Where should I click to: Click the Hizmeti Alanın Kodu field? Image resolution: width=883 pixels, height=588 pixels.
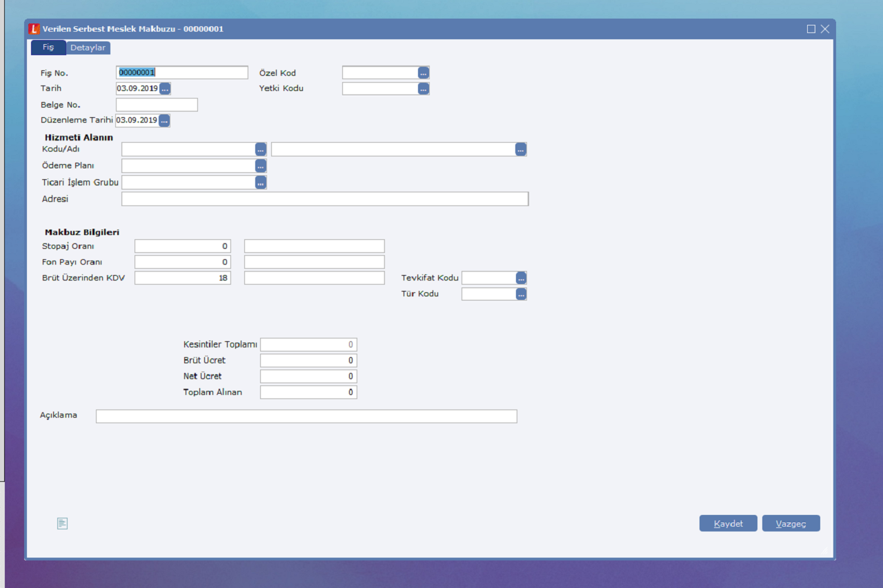tap(188, 149)
